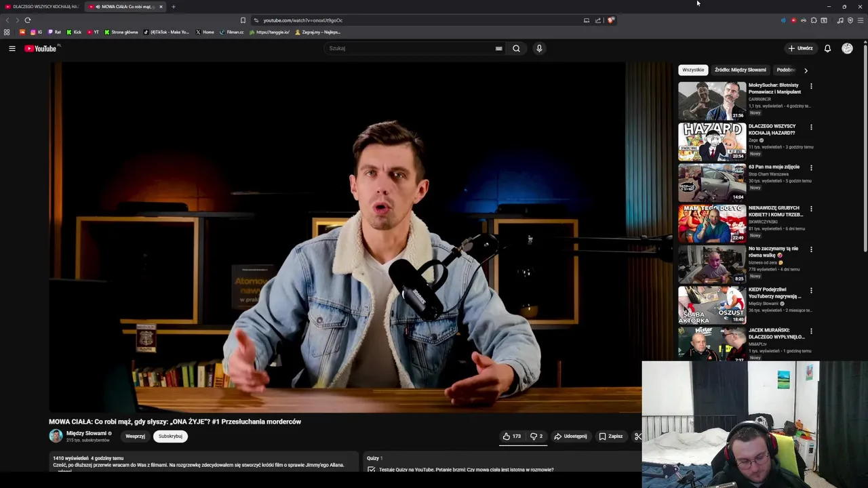Screen dimensions: 868x488
Task: Tick the Quizy checkbox next to Testuję Quizy
Action: click(371, 469)
